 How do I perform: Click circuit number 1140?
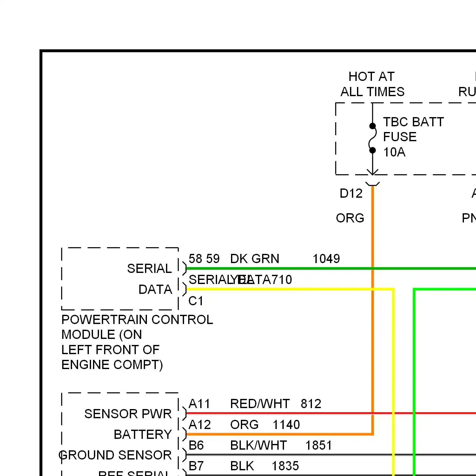click(286, 425)
